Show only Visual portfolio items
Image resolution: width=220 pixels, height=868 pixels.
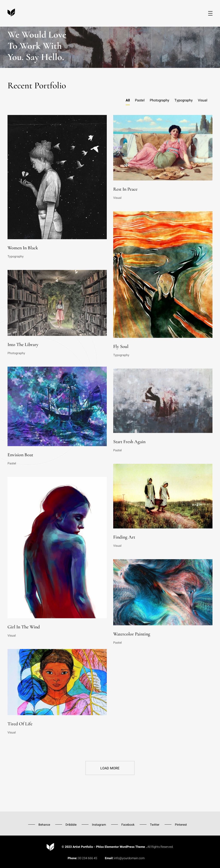202,100
